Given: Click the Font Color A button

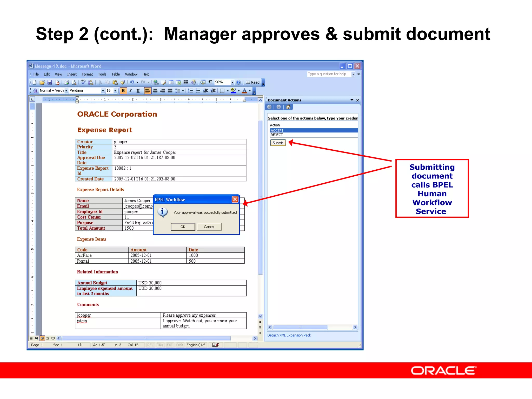Looking at the screenshot, I should (x=244, y=90).
